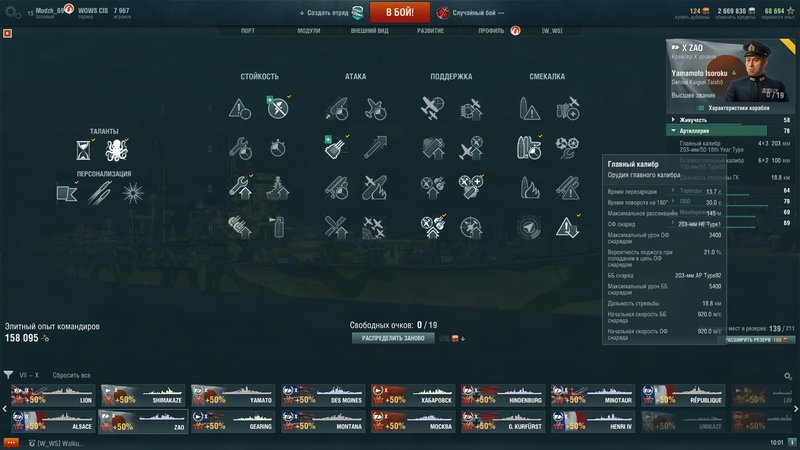The image size is (800, 450).
Task: Reset filters with Сбросить все
Action: 71,375
